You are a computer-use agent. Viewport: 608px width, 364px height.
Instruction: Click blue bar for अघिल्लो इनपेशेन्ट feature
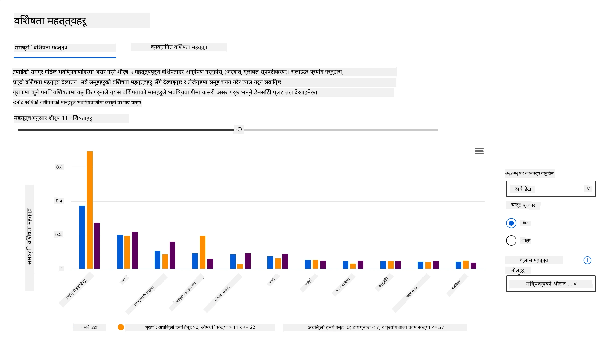(82, 237)
